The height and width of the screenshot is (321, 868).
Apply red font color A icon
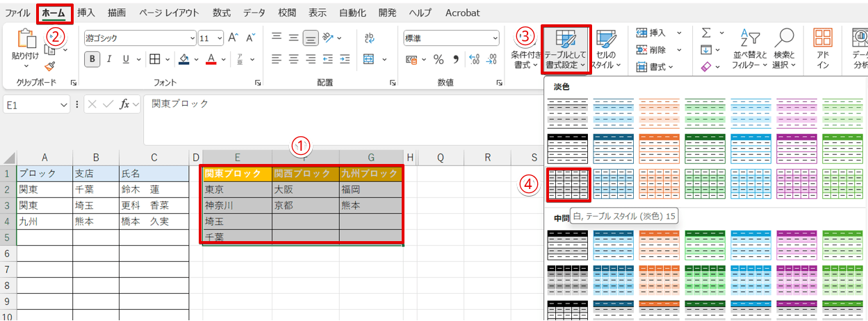213,59
